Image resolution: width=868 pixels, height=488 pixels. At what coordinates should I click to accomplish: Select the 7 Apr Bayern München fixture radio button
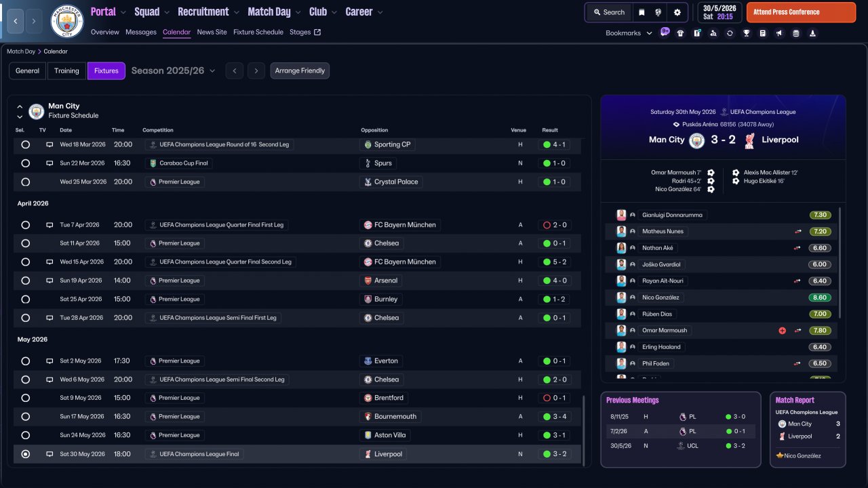tap(26, 225)
